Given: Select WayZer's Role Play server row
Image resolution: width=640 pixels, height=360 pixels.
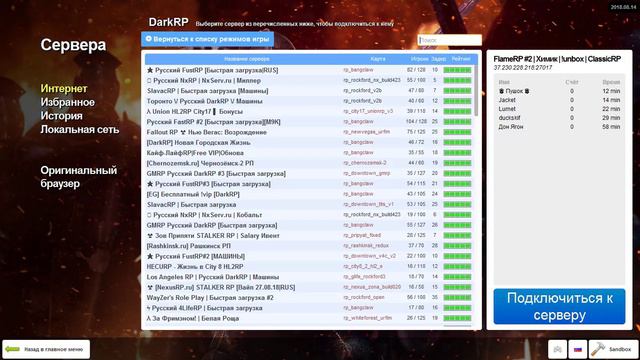Looking at the screenshot, I should click(x=309, y=298).
